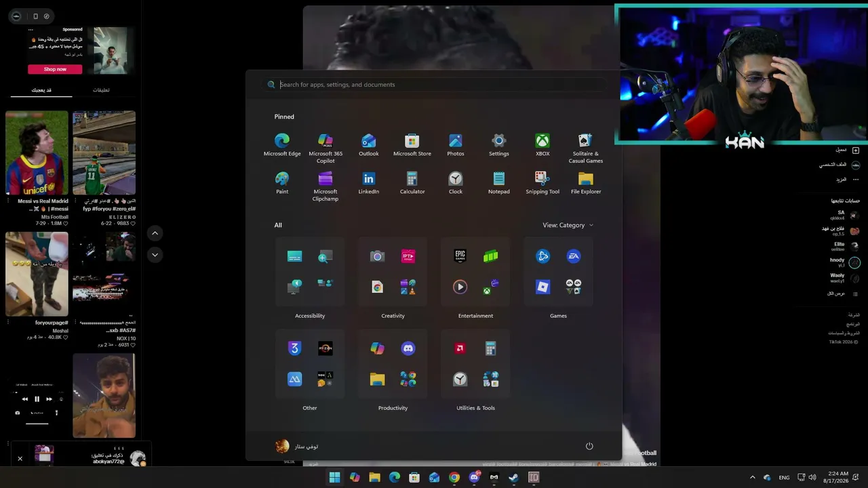Skip to previous track in mini player
Screen dimensions: 868x488
25,399
